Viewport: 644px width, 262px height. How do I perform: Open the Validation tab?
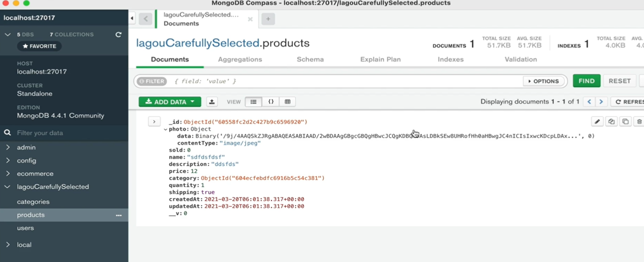pyautogui.click(x=521, y=59)
